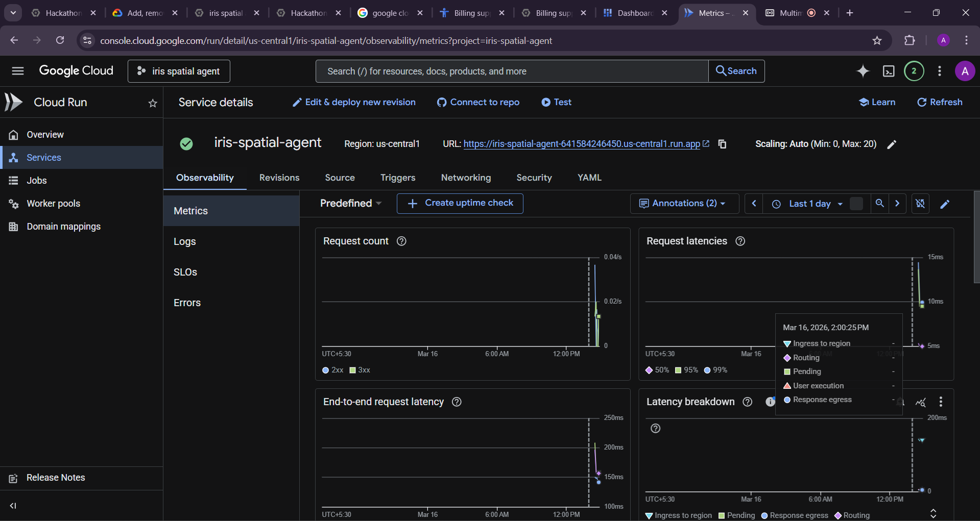Screen dimensions: 980x521
Task: Reset zoom using magnifier icon in time bar
Action: [879, 204]
